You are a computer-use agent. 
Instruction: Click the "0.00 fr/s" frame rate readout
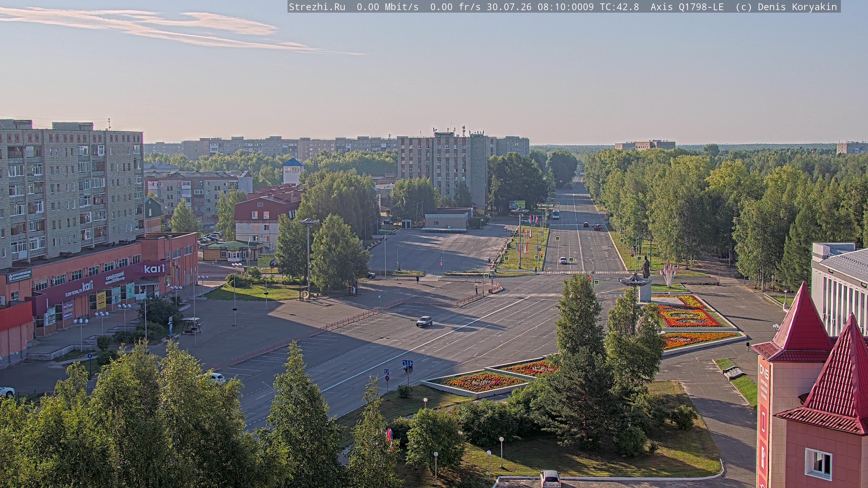[x=455, y=7]
